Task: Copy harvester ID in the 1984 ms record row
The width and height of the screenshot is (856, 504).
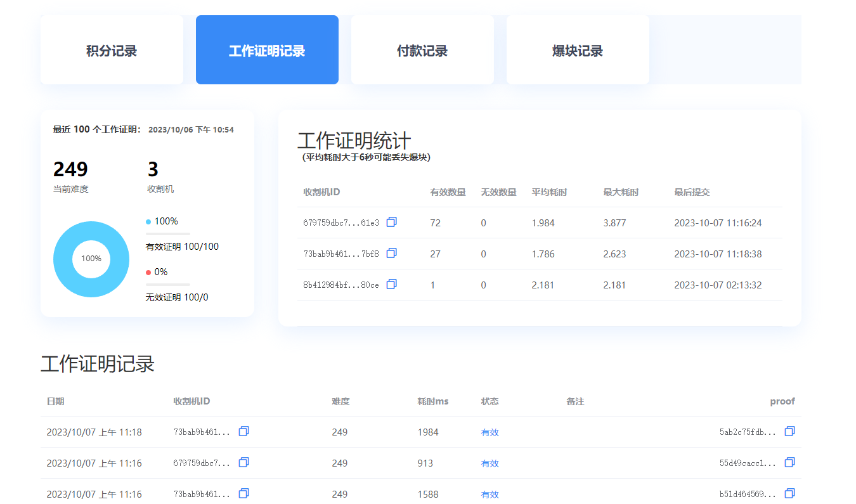Action: [x=243, y=431]
